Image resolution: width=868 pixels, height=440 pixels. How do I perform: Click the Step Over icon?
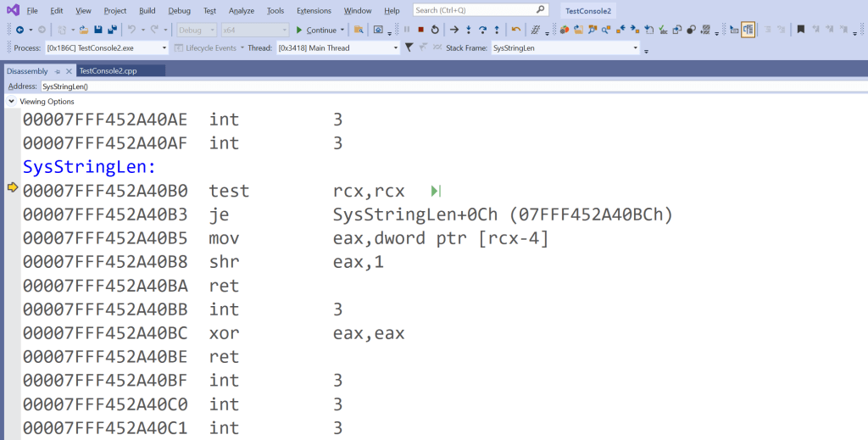[482, 30]
